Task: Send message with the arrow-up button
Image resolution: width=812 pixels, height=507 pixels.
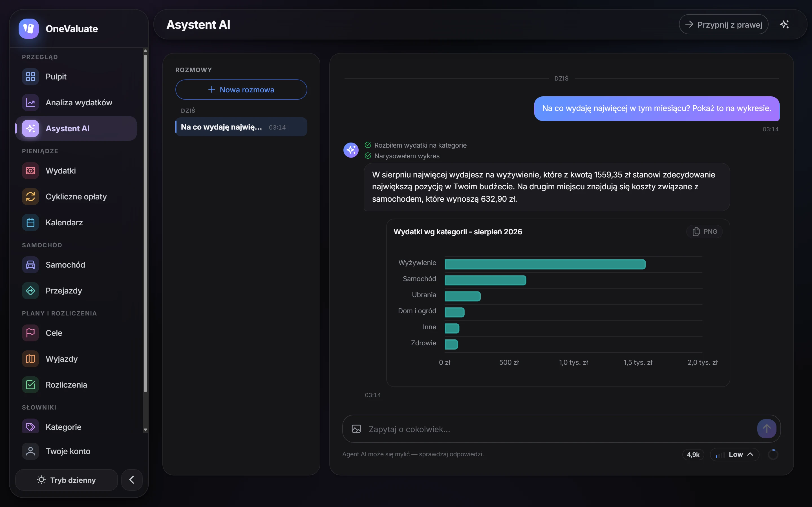Action: click(x=766, y=428)
